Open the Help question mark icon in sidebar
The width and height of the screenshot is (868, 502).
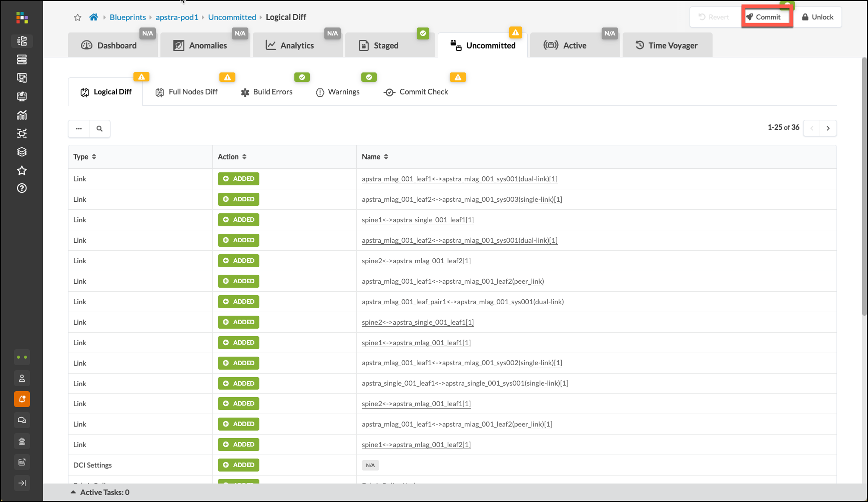[x=22, y=188]
